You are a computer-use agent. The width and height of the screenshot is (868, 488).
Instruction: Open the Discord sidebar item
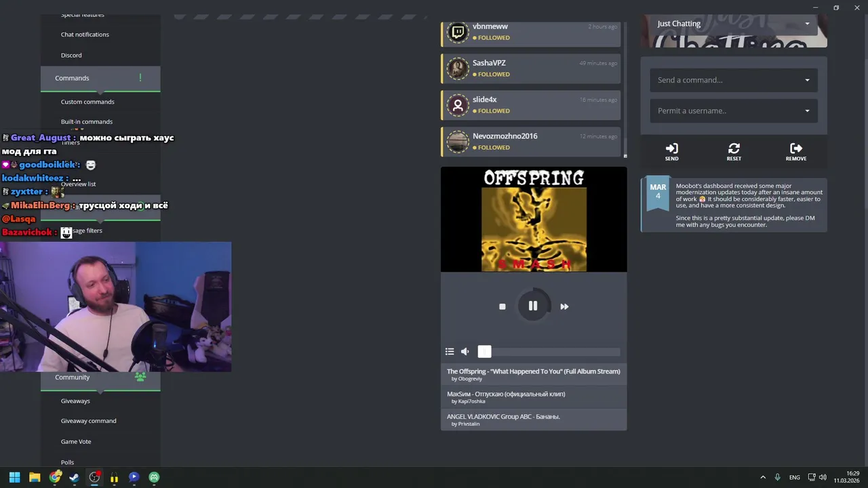point(71,56)
